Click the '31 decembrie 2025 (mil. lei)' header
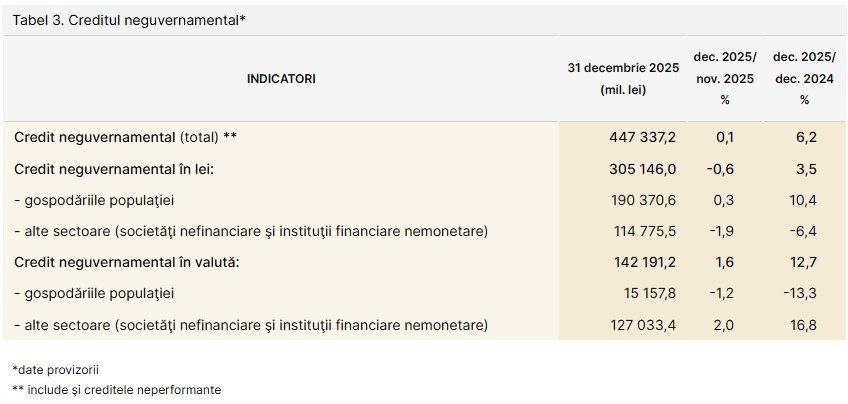Image resolution: width=848 pixels, height=404 pixels. (623, 79)
